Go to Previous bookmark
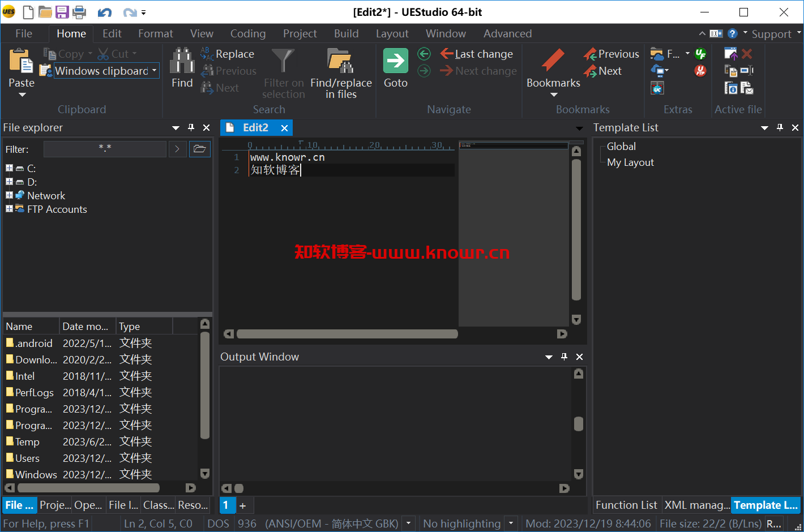This screenshot has width=804, height=532. [x=611, y=54]
